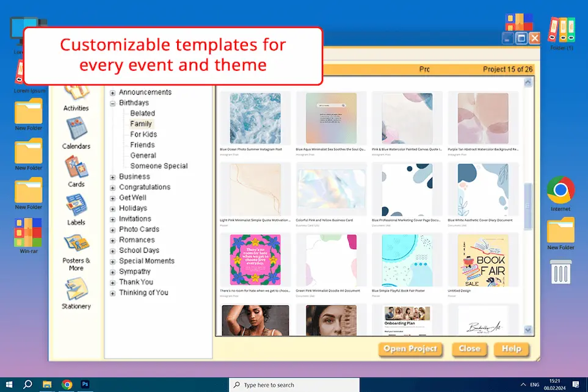Open the Folder (1) binders desktop icon
588x392 pixels.
561,29
